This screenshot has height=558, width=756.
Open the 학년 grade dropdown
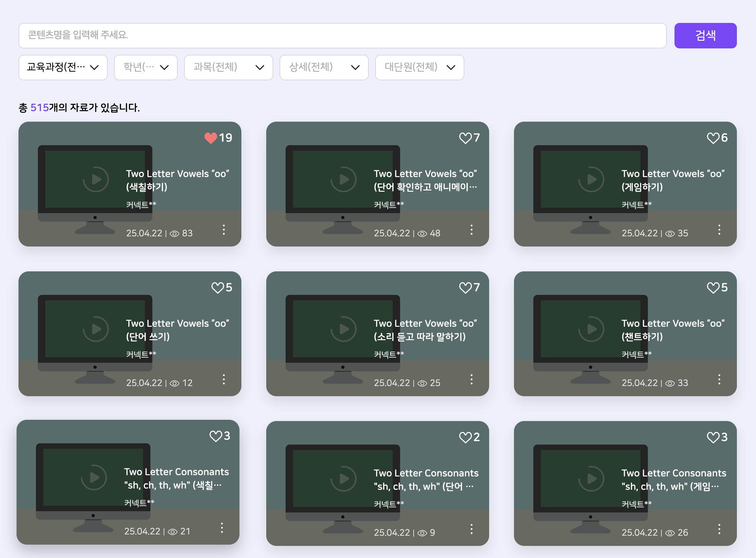[146, 67]
